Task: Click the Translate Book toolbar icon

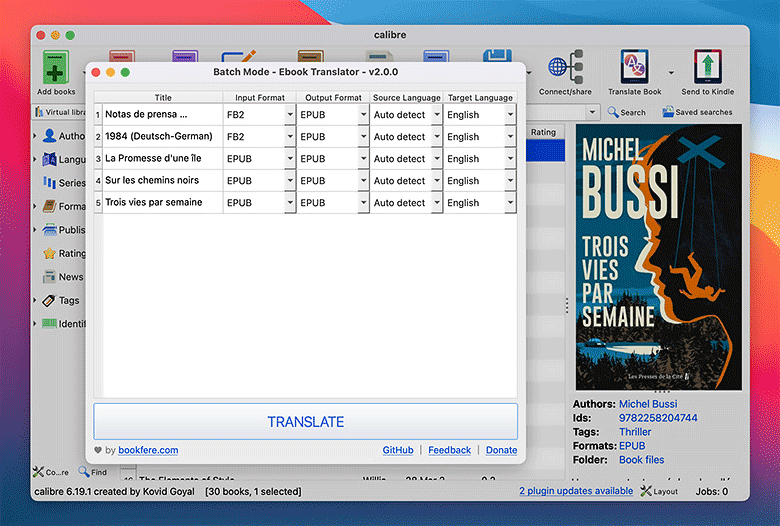Action: click(x=634, y=67)
